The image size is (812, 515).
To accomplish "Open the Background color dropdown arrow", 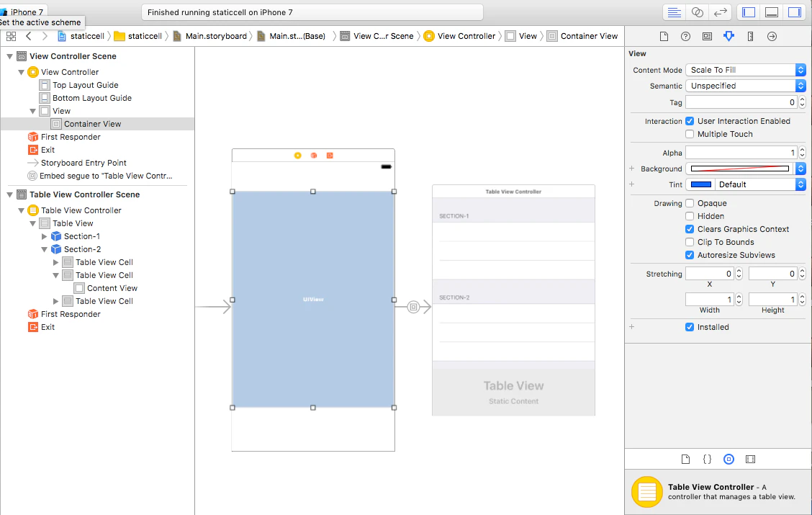I will [x=800, y=169].
